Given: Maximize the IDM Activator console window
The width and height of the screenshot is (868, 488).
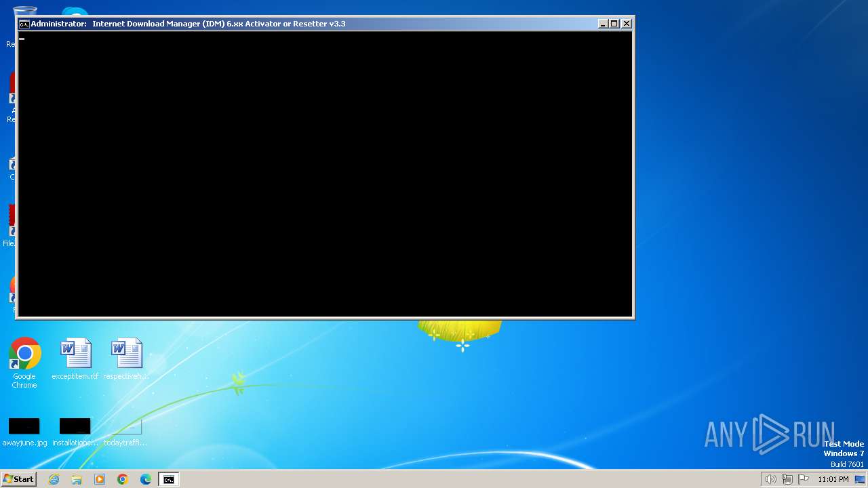Looking at the screenshot, I should click(x=614, y=24).
